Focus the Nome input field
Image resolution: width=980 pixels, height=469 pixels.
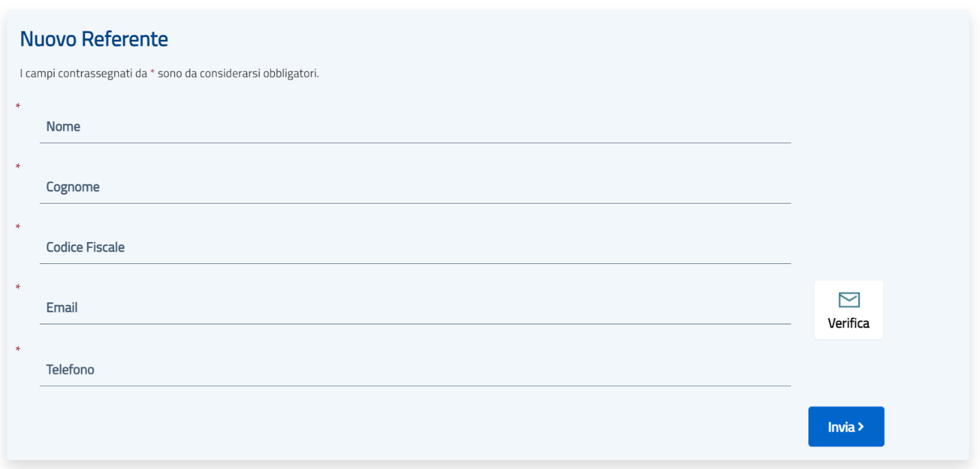415,127
